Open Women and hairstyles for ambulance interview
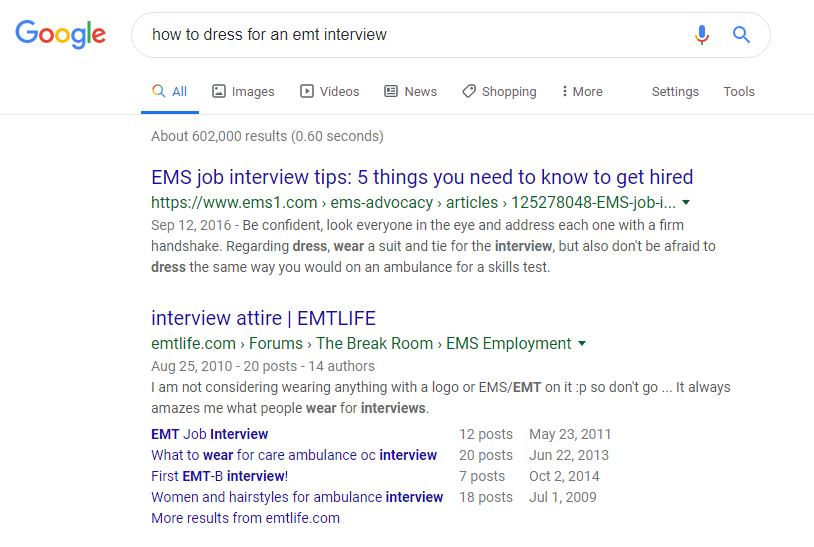The height and width of the screenshot is (547, 814). pos(297,497)
